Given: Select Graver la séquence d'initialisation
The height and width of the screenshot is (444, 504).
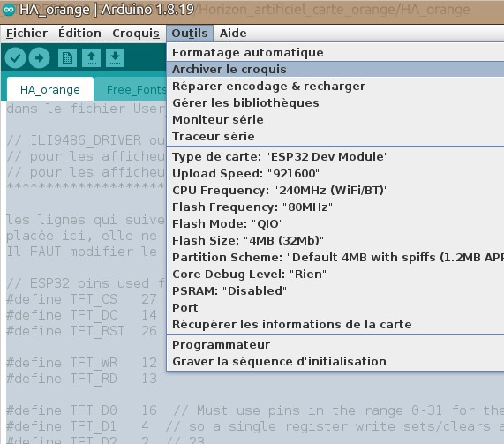Looking at the screenshot, I should click(335, 361).
